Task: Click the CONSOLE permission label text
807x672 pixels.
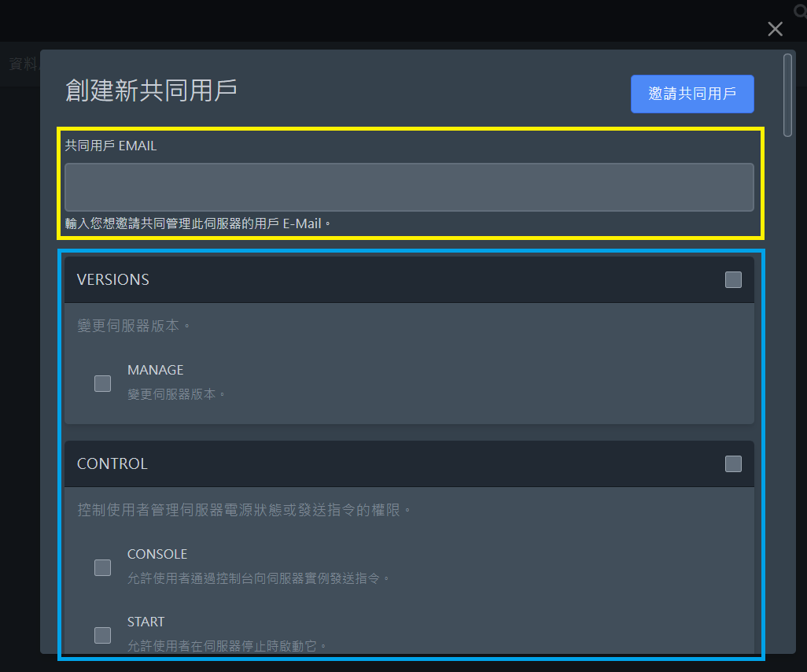Action: point(157,554)
